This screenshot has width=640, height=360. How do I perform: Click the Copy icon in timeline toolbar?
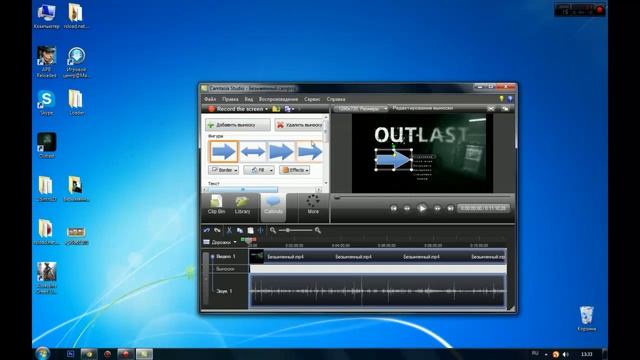point(240,230)
